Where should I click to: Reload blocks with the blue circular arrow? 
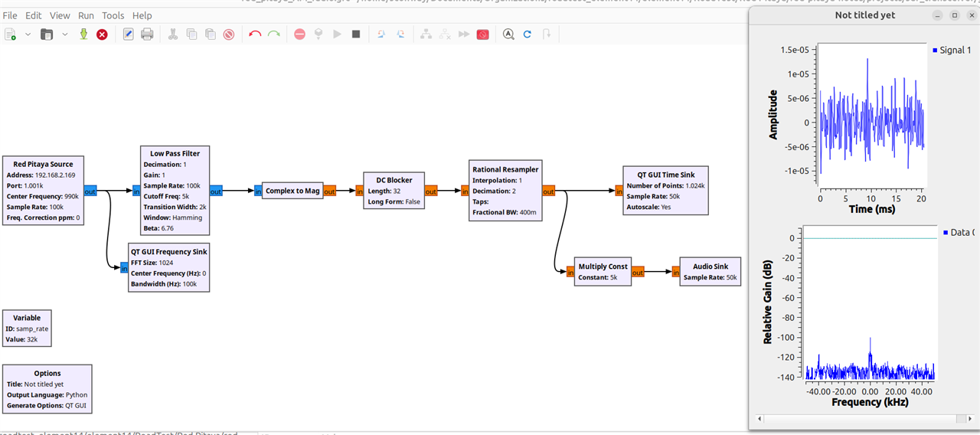[x=528, y=34]
